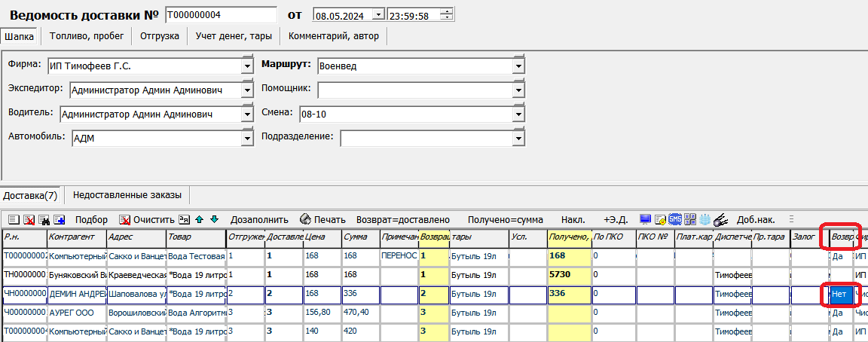Screen dimensions: 868x342
Task: Click the QR code icon in the toolbar
Action: coord(690,220)
